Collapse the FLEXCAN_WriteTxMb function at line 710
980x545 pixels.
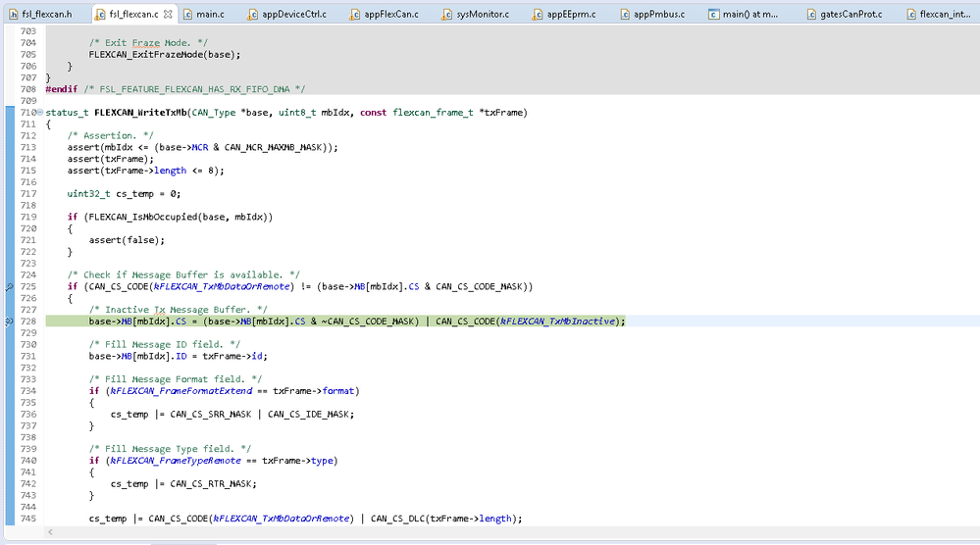[40, 113]
